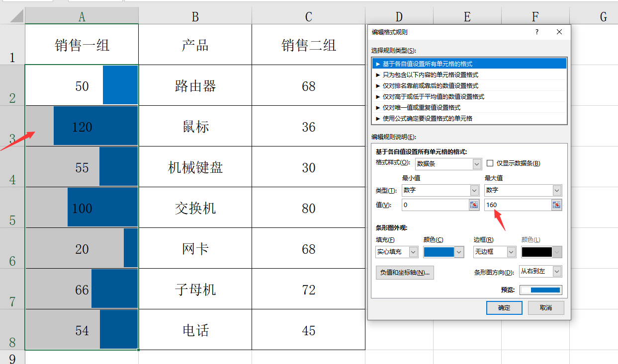Click cell 鼠标
The width and height of the screenshot is (618, 364).
195,126
